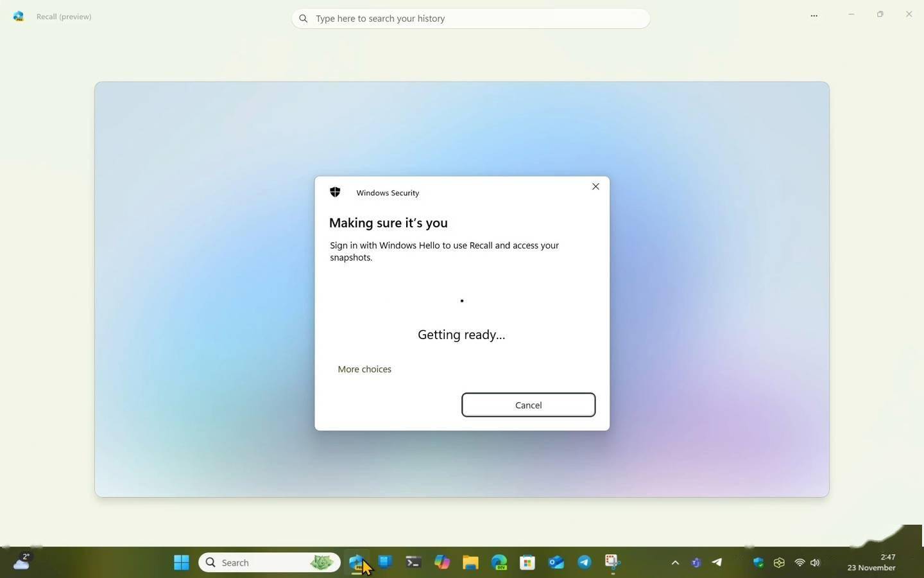924x578 pixels.
Task: Close the Recall window
Action: pos(909,14)
